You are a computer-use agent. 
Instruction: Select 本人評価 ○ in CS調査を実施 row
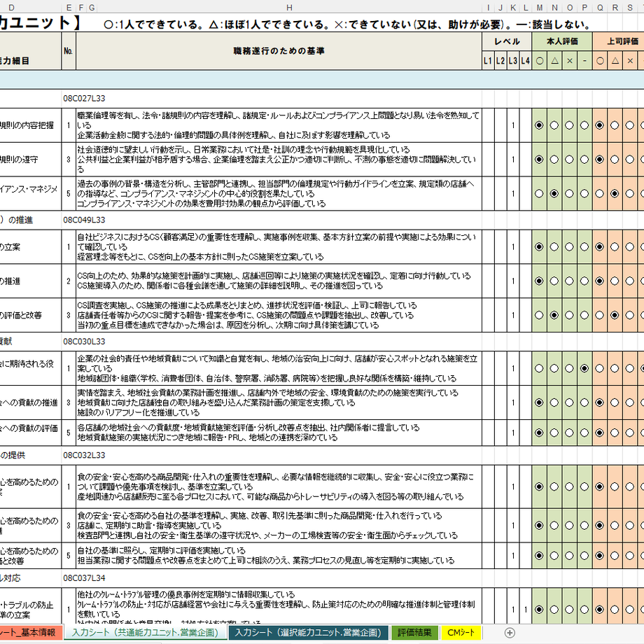539,315
